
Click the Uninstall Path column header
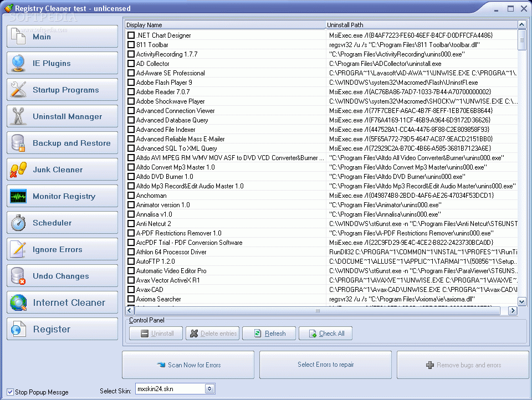tap(421, 25)
